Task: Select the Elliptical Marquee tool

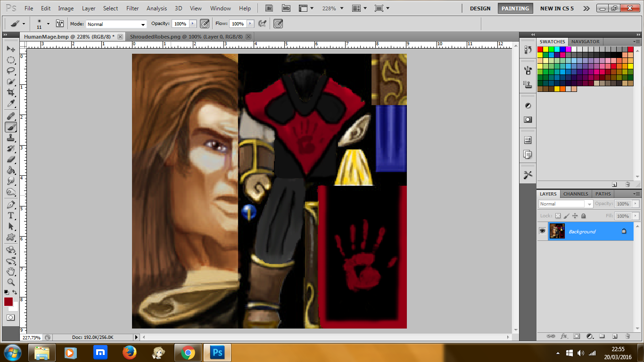Action: pyautogui.click(x=11, y=60)
